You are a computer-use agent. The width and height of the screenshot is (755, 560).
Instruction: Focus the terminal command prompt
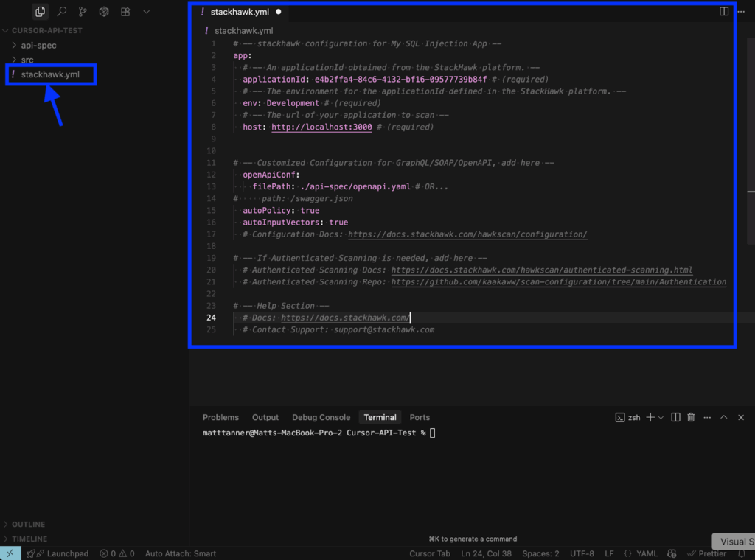coord(432,433)
